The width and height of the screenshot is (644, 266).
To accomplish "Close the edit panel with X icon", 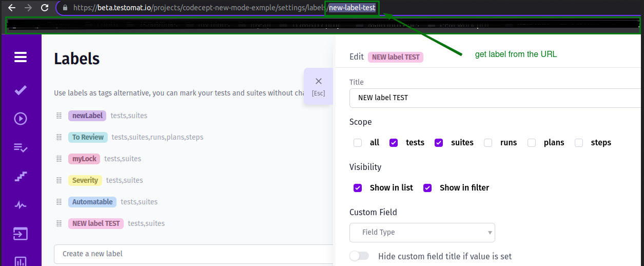I will [x=318, y=81].
